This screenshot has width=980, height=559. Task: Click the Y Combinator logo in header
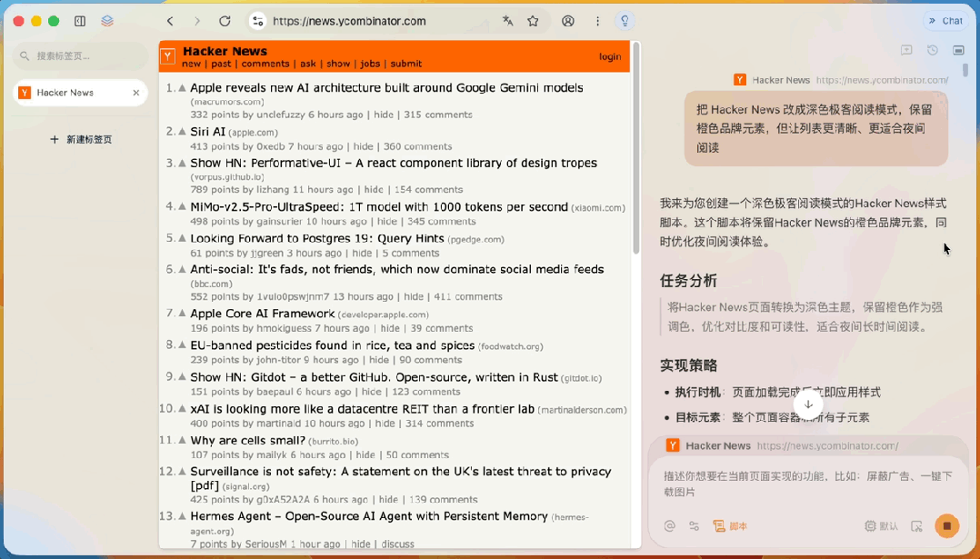(167, 56)
